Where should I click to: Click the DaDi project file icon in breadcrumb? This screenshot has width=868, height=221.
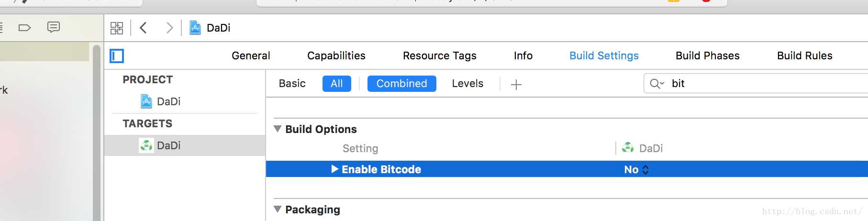tap(195, 28)
